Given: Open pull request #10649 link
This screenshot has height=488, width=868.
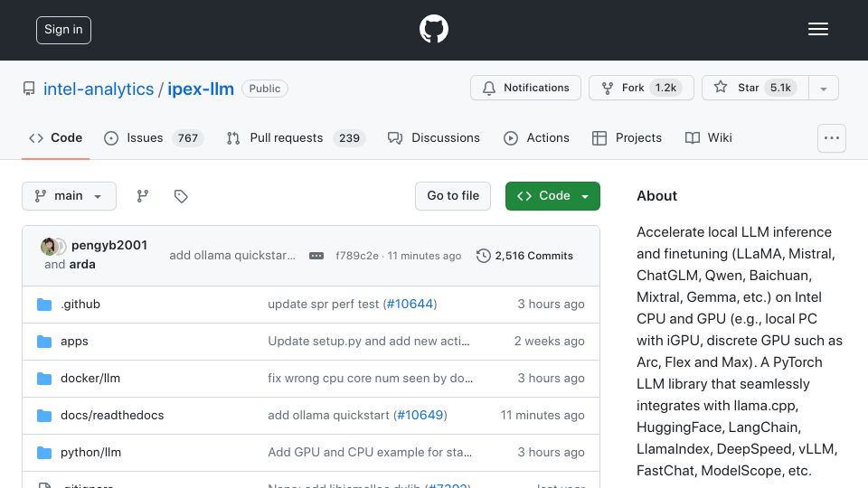Looking at the screenshot, I should pyautogui.click(x=420, y=415).
